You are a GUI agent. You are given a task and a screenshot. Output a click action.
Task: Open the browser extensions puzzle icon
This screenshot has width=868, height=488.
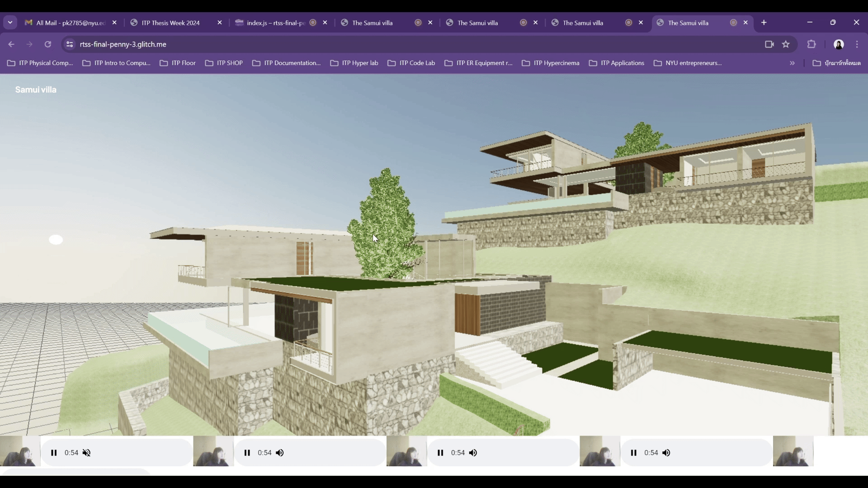[811, 44]
